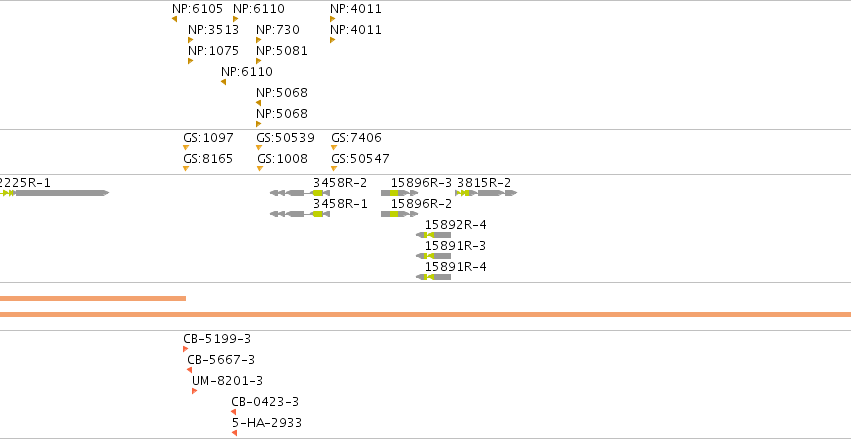
Task: Select the GS:50547 feature label
Action: click(360, 159)
